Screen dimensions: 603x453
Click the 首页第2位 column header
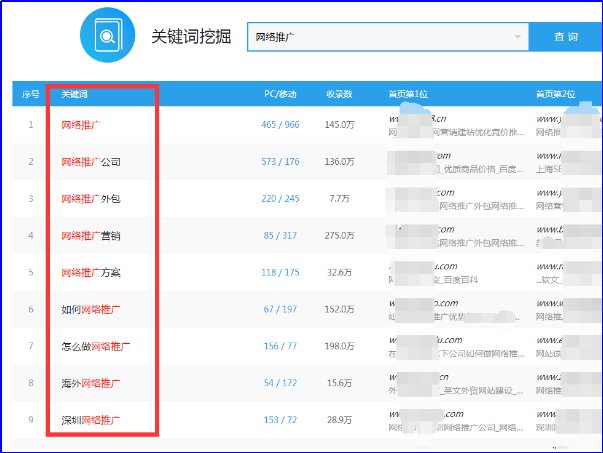pyautogui.click(x=555, y=94)
